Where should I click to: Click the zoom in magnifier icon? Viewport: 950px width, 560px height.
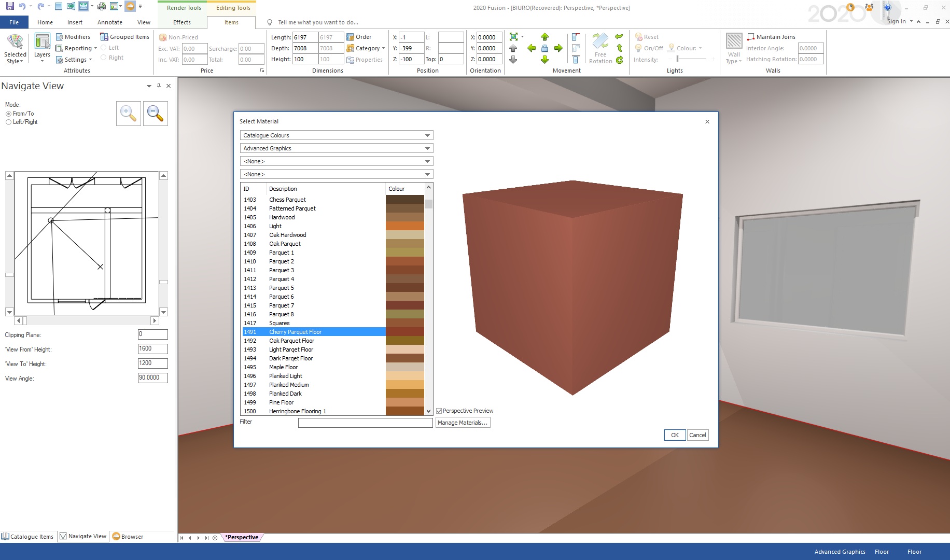click(128, 114)
